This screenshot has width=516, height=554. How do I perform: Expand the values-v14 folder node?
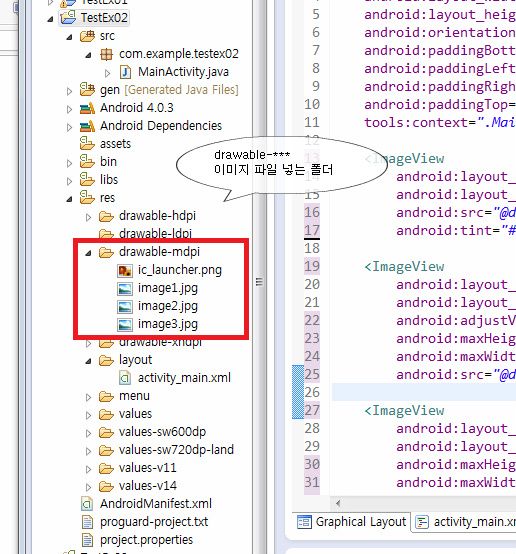[88, 487]
